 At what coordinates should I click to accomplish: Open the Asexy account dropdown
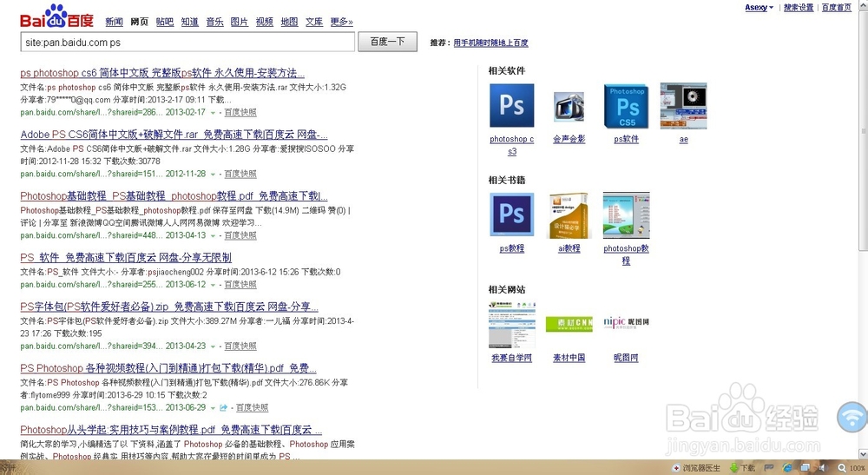coord(759,7)
